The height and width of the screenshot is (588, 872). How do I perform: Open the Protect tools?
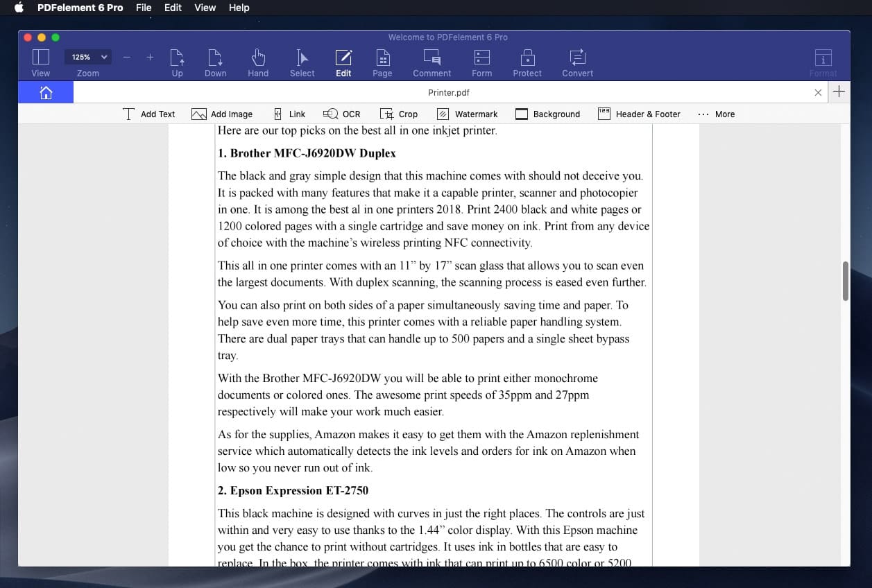(527, 62)
